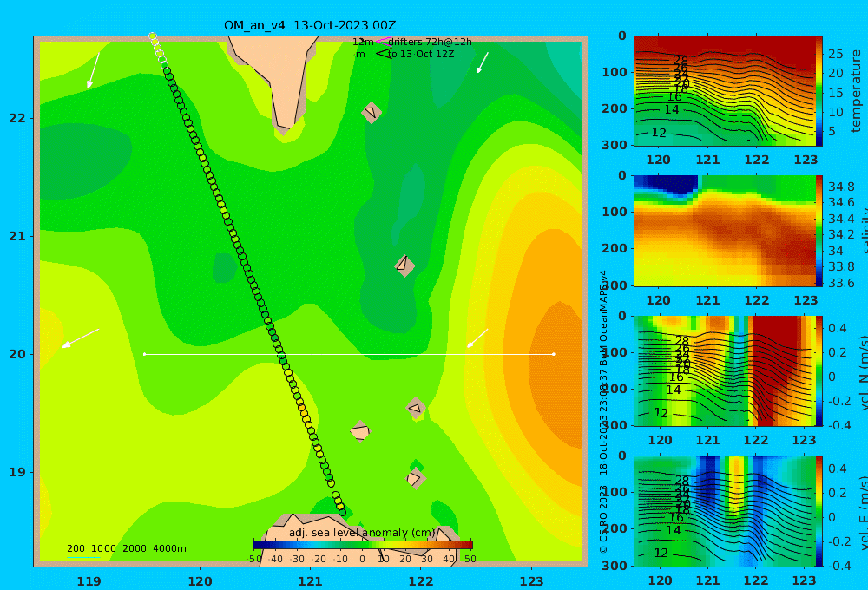
Task: Select the 'drifters 72h@12h' legend text
Action: (431, 42)
